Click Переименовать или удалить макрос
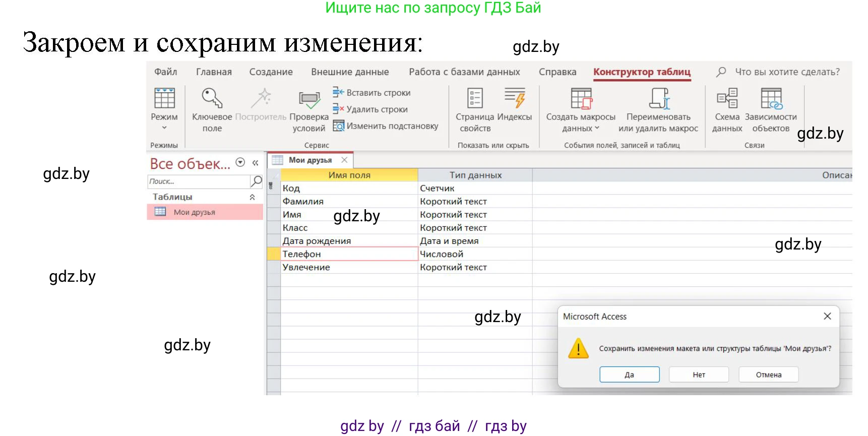 pos(658,110)
